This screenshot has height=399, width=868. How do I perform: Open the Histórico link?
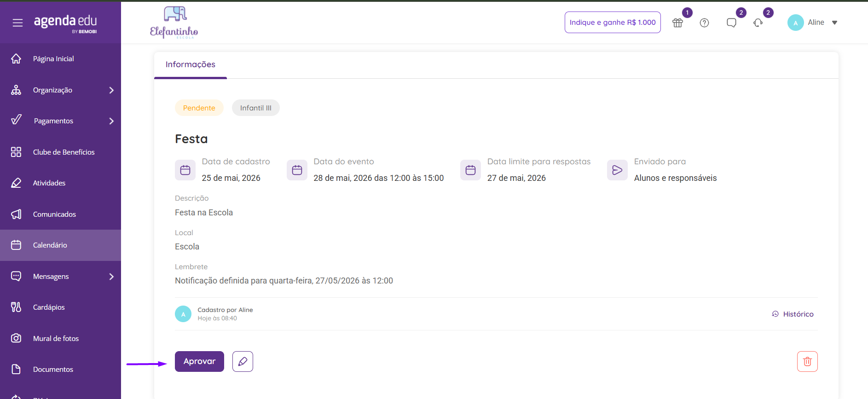793,314
